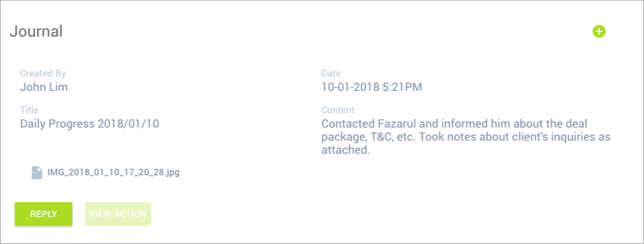Select the Journal section heading
Image resolution: width=644 pixels, height=244 pixels.
point(36,31)
